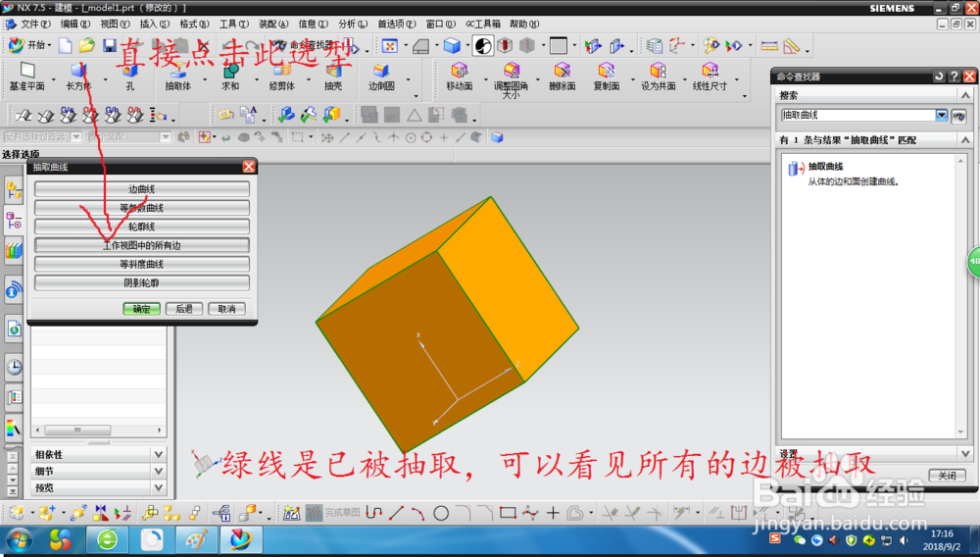Click the rectangle sketch tool
This screenshot has height=557, width=980.
pos(508,513)
